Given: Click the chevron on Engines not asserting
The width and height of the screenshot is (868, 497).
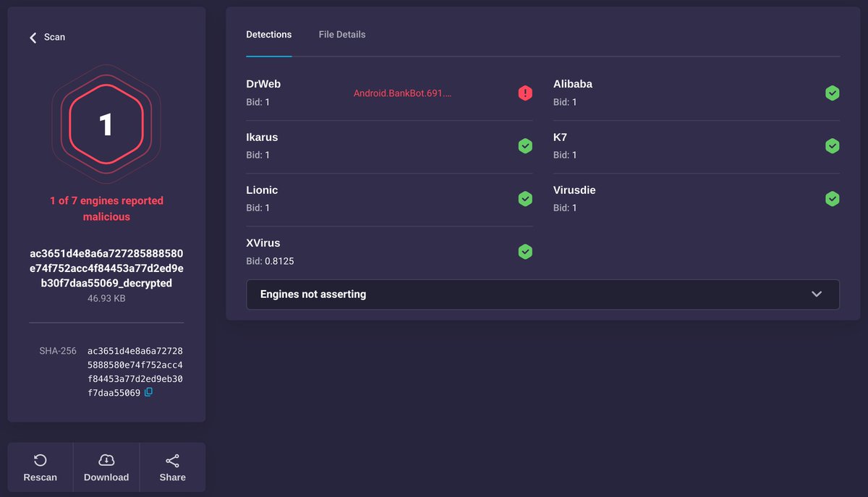Looking at the screenshot, I should pyautogui.click(x=817, y=294).
